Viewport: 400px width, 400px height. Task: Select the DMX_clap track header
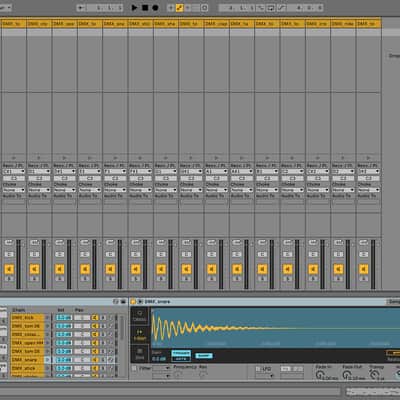217,24
